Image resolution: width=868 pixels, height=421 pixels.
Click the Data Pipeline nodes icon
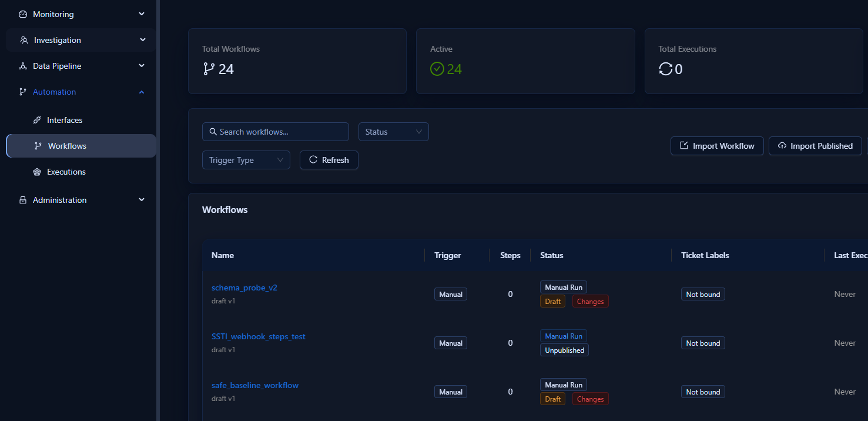pos(23,66)
